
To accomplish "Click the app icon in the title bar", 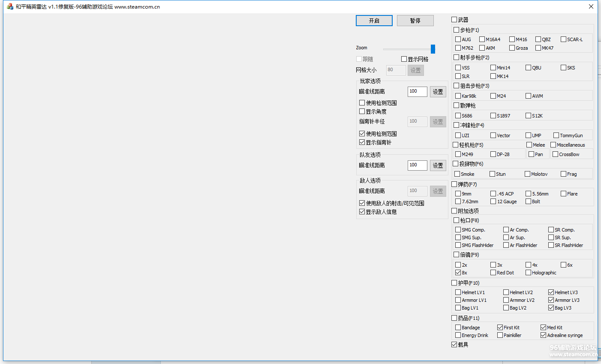I will click(10, 6).
